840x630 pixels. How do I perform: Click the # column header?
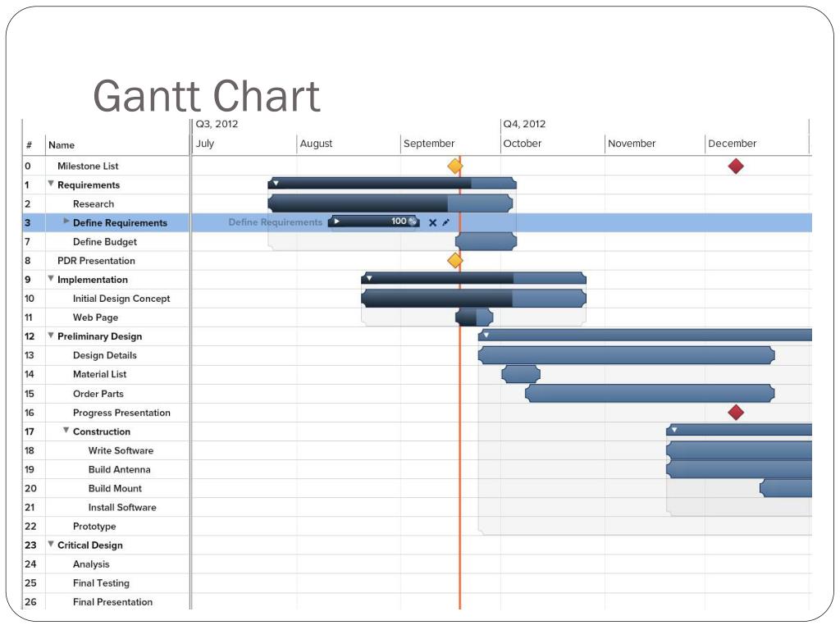coord(29,145)
